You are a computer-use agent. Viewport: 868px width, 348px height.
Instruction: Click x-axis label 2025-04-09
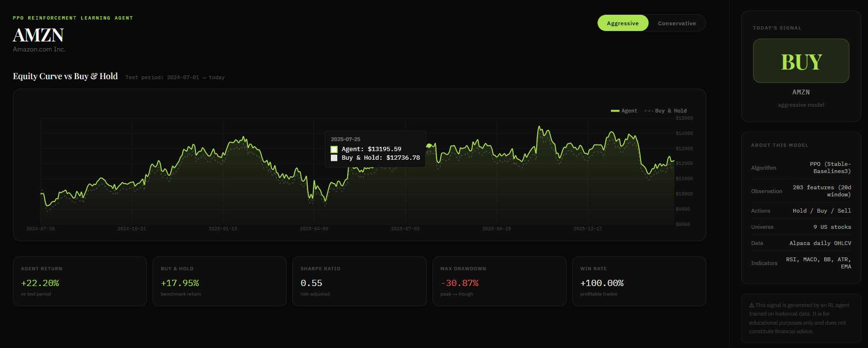pos(314,229)
